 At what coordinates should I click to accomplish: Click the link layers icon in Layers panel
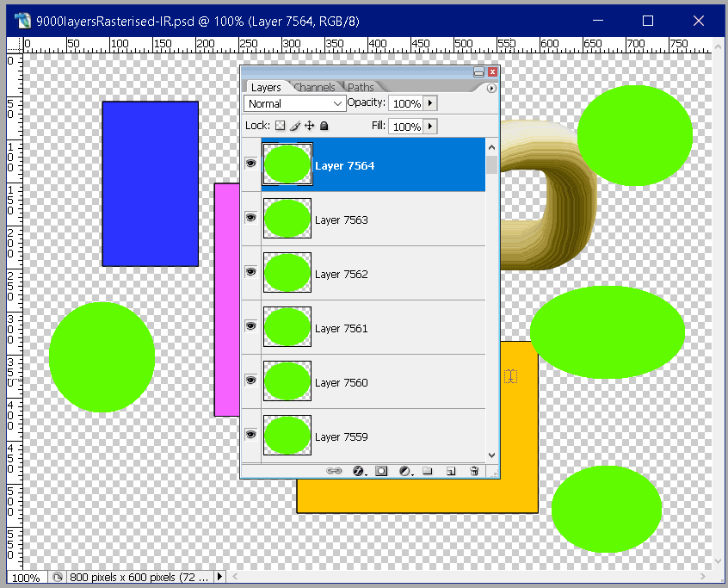(x=334, y=471)
